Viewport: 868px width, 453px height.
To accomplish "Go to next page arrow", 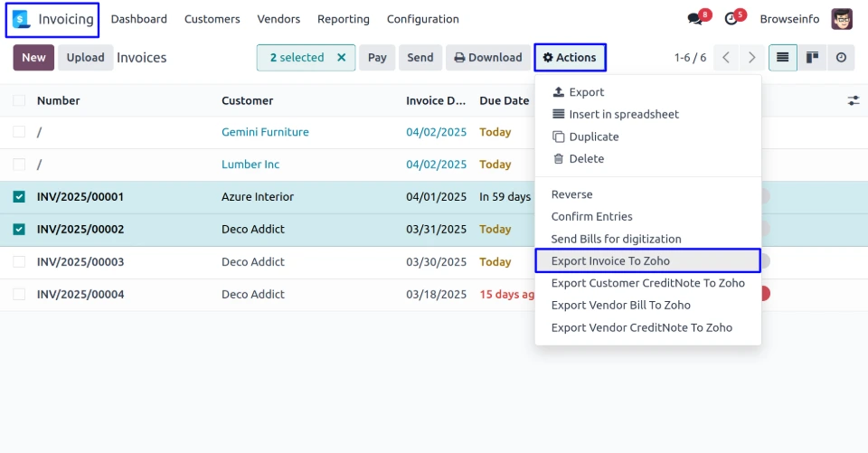I will tap(751, 58).
